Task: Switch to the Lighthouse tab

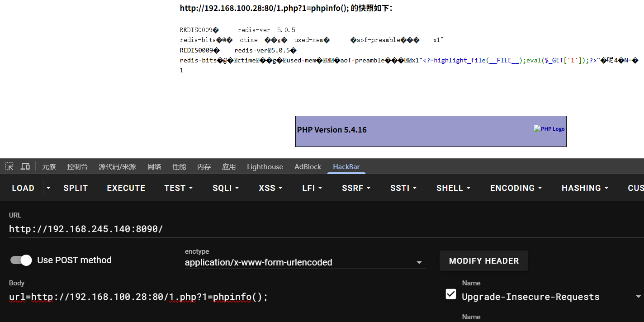Action: 265,166
